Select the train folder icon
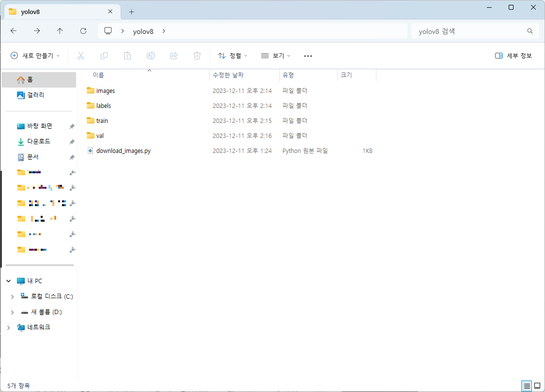 pos(91,121)
